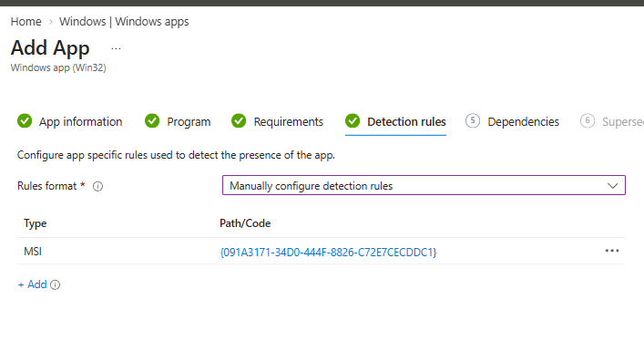Image resolution: width=644 pixels, height=341 pixels.
Task: Click the Add App page title
Action: click(x=50, y=47)
